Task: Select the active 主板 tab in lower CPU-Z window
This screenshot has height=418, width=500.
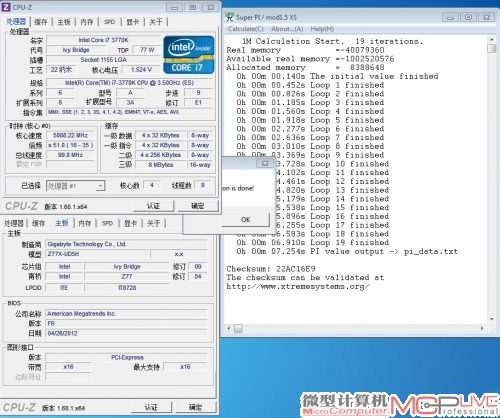Action: 62,223
